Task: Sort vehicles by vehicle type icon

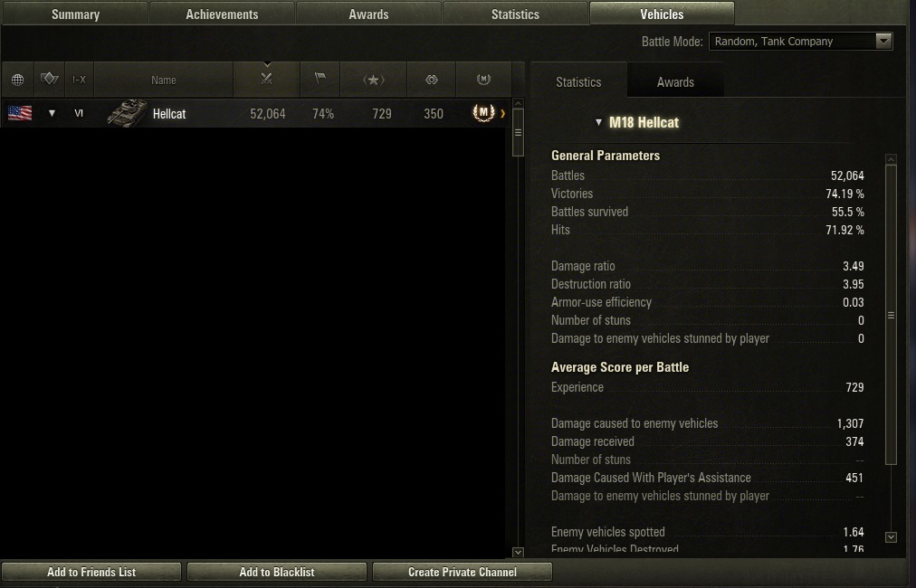Action: coord(49,79)
